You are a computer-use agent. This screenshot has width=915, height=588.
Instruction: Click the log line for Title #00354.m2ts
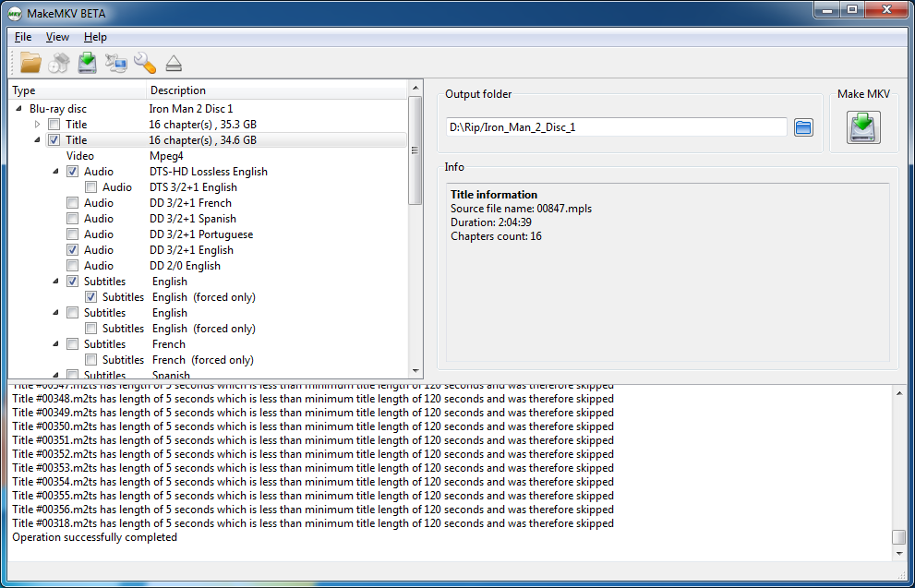pyautogui.click(x=313, y=482)
